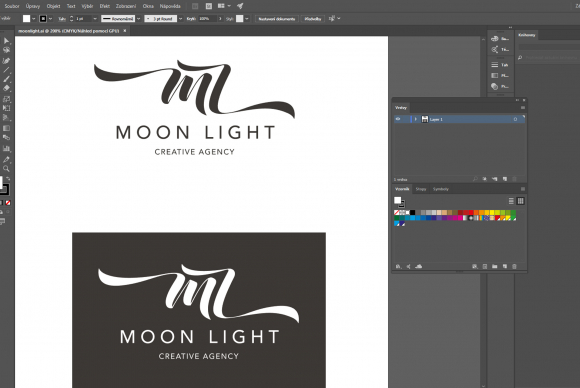Select the Line Segment tool

(x=6, y=70)
